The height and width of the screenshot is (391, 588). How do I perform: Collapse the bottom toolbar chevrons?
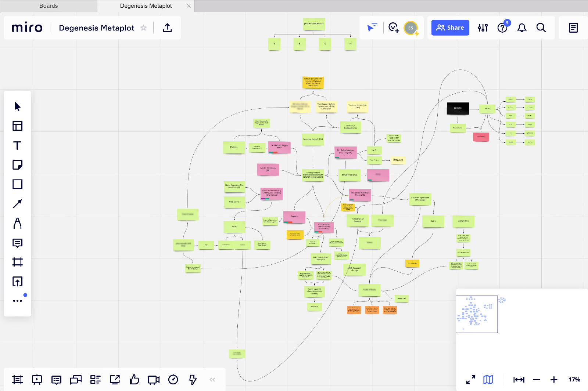(x=212, y=380)
